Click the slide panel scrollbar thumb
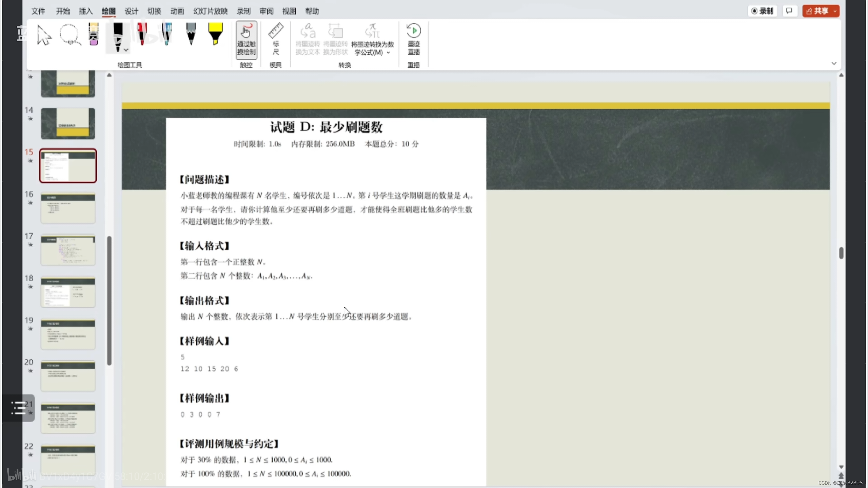Viewport: 868px width, 488px height. (109, 301)
